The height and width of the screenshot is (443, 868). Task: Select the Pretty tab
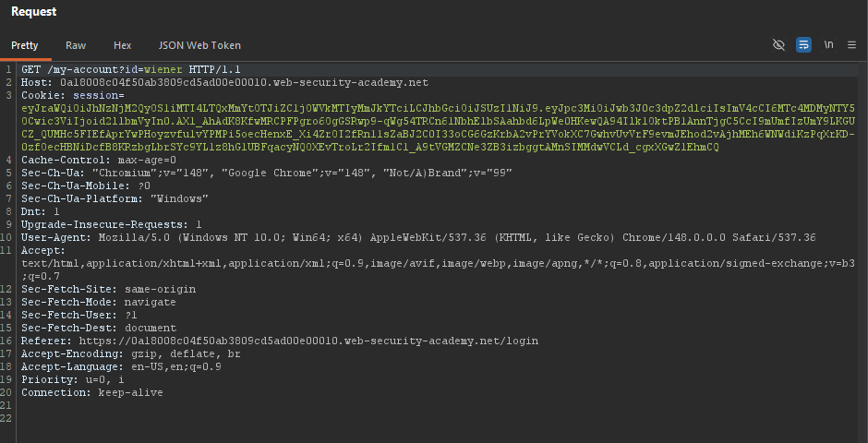[25, 45]
